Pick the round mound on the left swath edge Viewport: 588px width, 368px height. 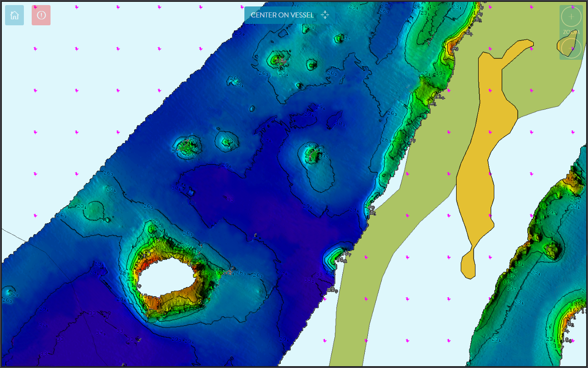tap(95, 210)
